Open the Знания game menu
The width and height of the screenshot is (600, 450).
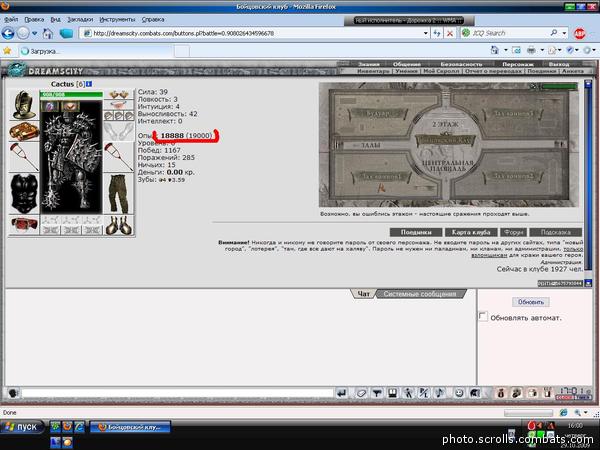click(368, 64)
